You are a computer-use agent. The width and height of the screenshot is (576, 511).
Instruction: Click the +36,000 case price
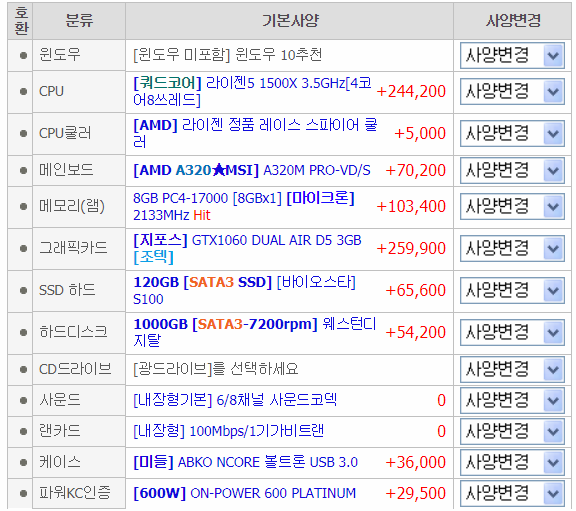point(415,463)
